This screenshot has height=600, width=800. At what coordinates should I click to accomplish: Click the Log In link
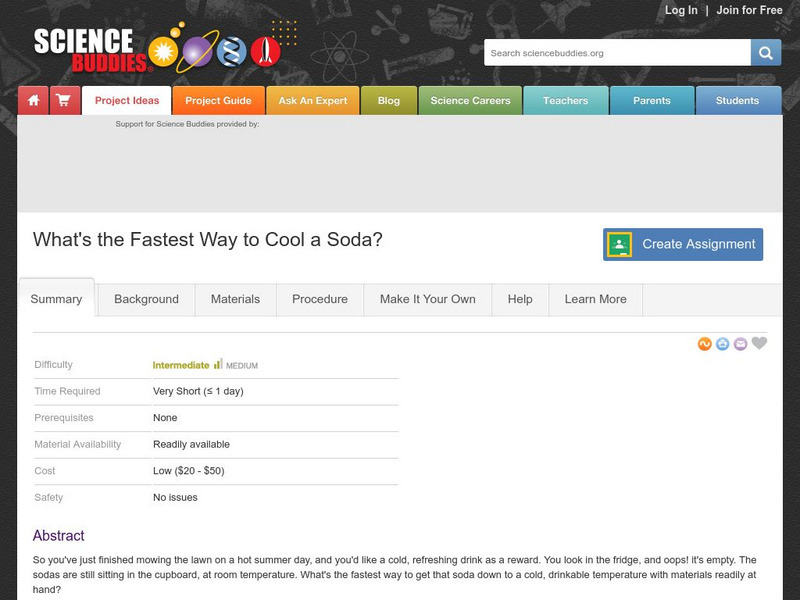(x=681, y=10)
